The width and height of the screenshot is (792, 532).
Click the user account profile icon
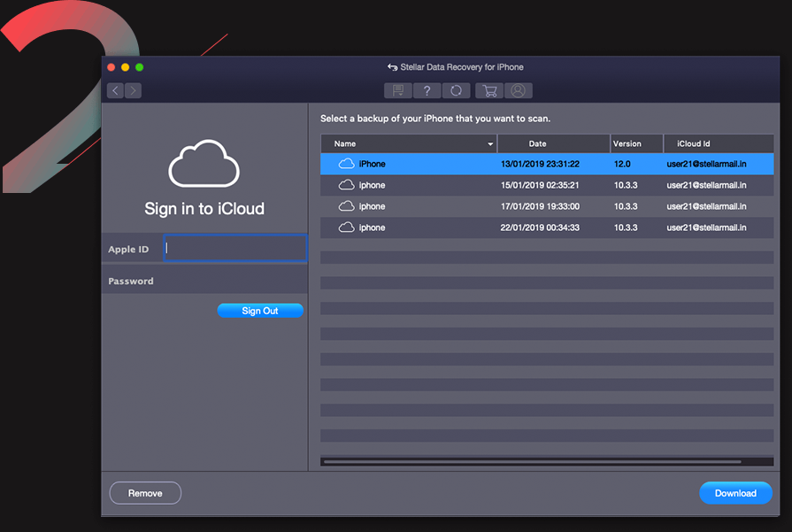pos(518,90)
